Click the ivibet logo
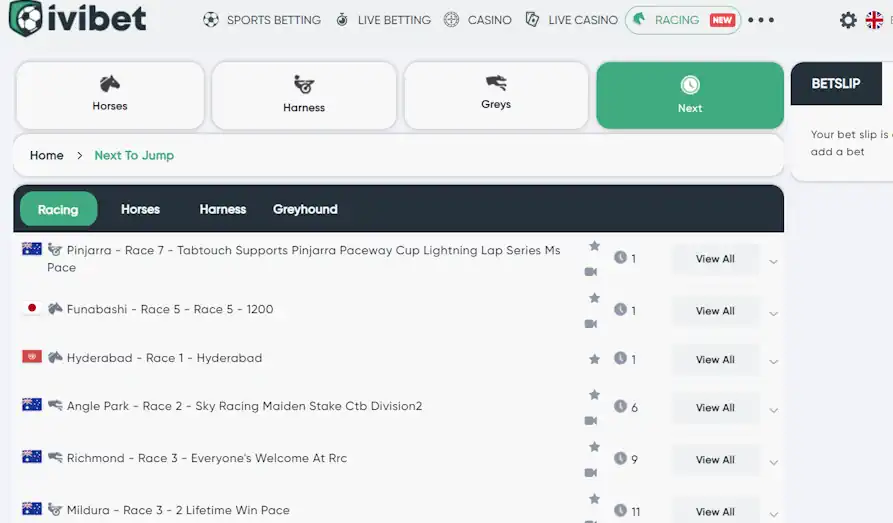Viewport: 893px width, 523px height. (x=77, y=18)
